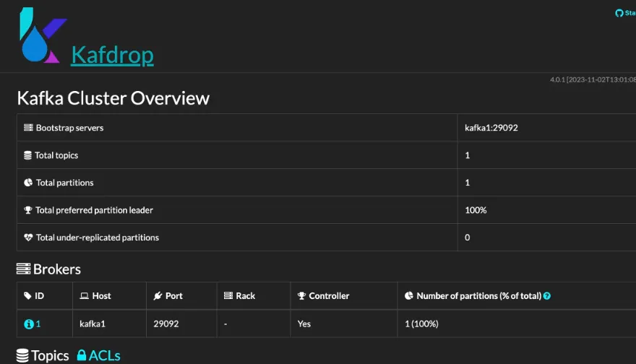Click the broker 1 info icon
636x364 pixels.
pos(28,324)
